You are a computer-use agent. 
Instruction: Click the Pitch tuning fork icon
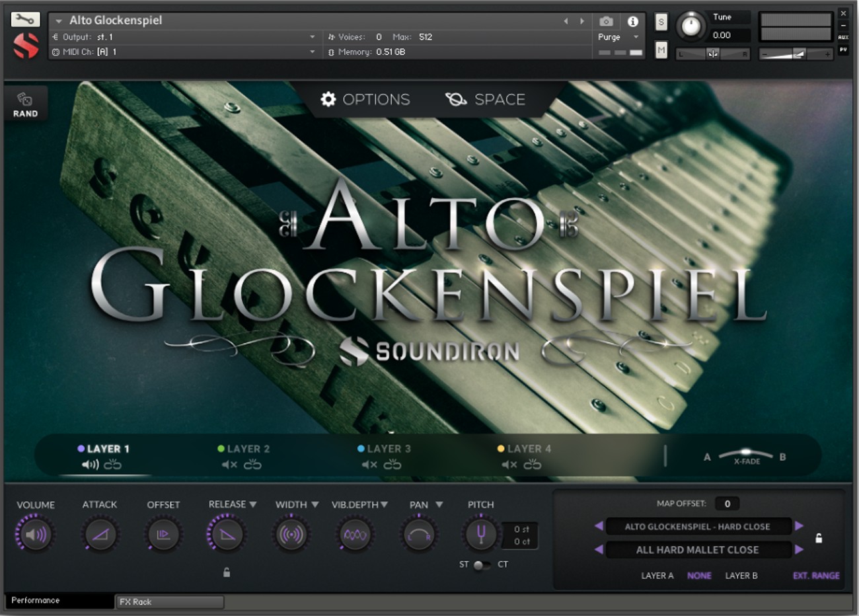480,534
